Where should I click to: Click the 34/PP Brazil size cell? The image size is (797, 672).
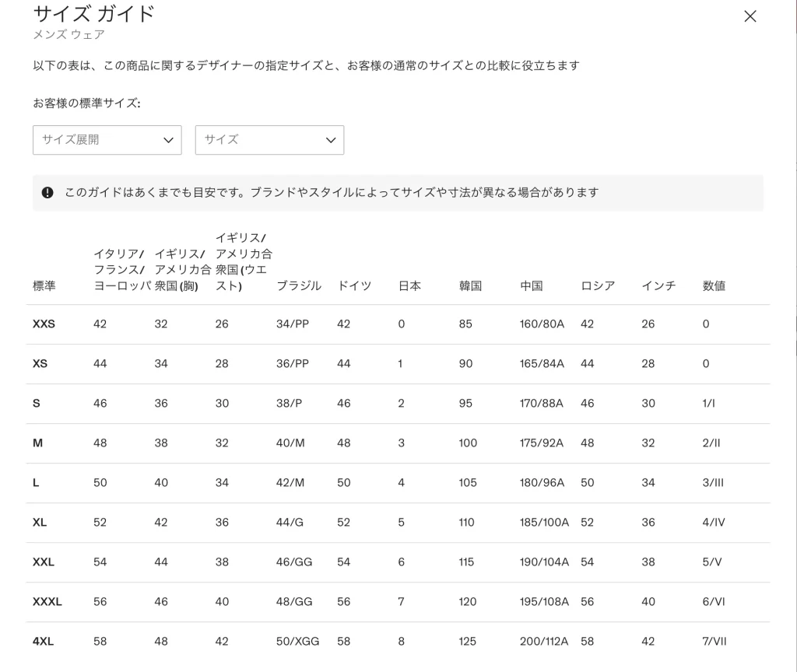pos(293,324)
